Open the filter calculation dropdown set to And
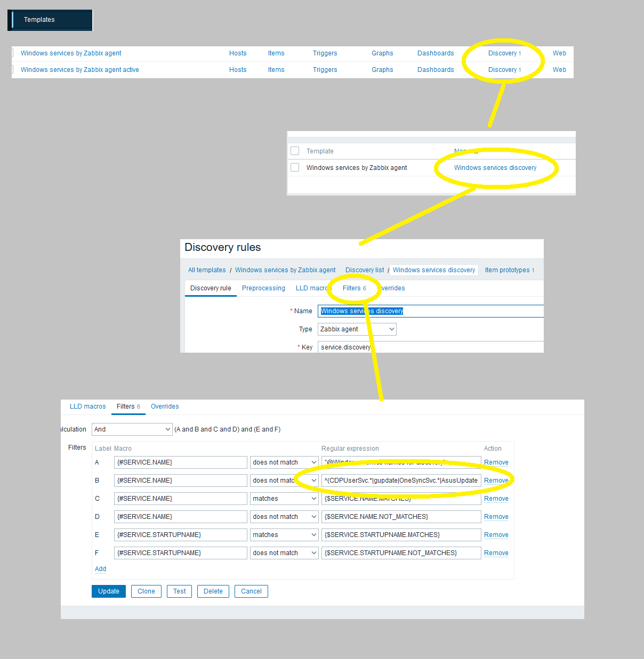This screenshot has width=644, height=659. point(132,429)
